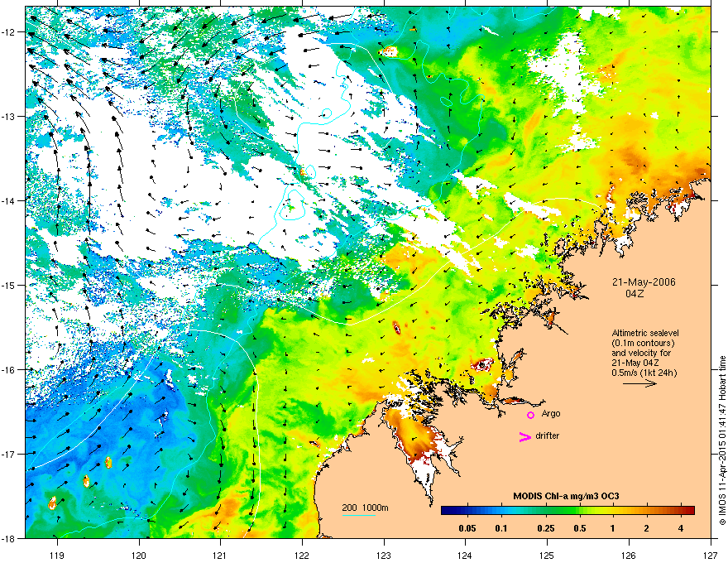Viewport: 728px width, 563px height.
Task: Click colorbar value 0.5
Action: pyautogui.click(x=580, y=528)
